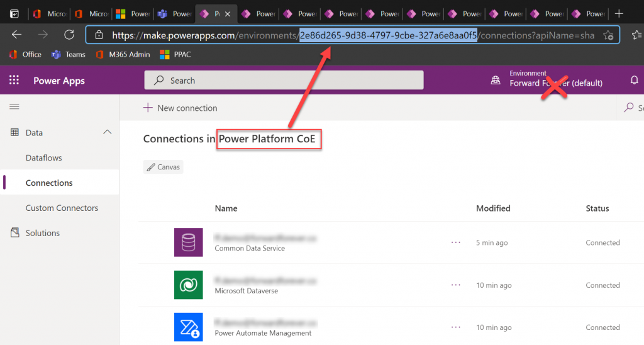Sort by the Modified column header

pyautogui.click(x=493, y=208)
